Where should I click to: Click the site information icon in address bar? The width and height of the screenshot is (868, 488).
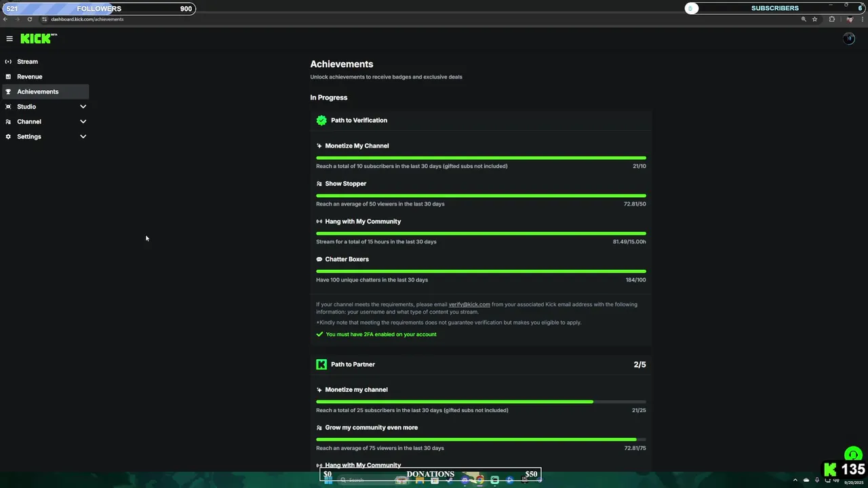pyautogui.click(x=44, y=19)
